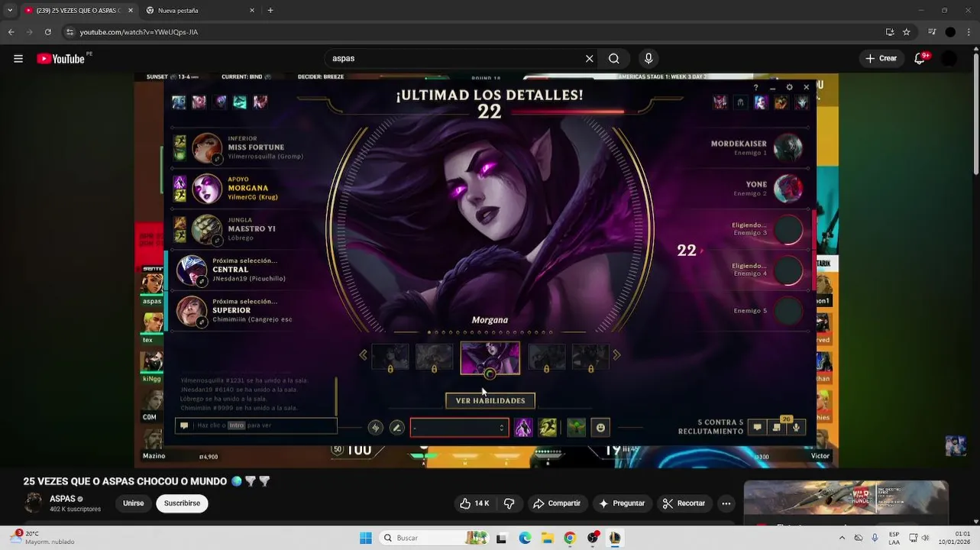The image size is (980, 550).
Task: Open the rune page dropdown selector
Action: [459, 428]
